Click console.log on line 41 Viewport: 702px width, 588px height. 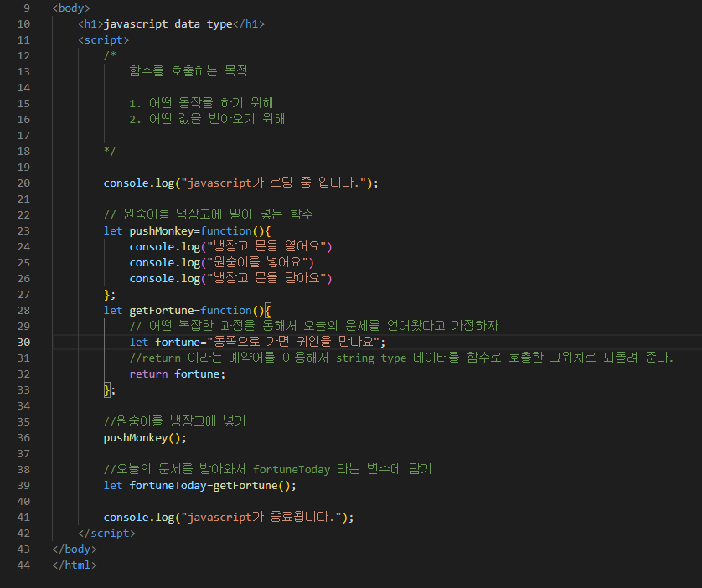[x=139, y=518]
